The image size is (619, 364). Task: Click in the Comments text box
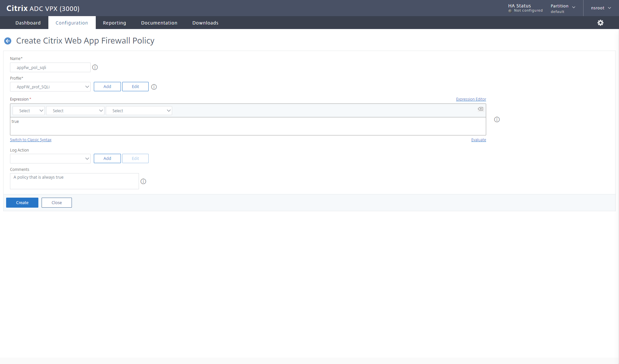(x=74, y=181)
